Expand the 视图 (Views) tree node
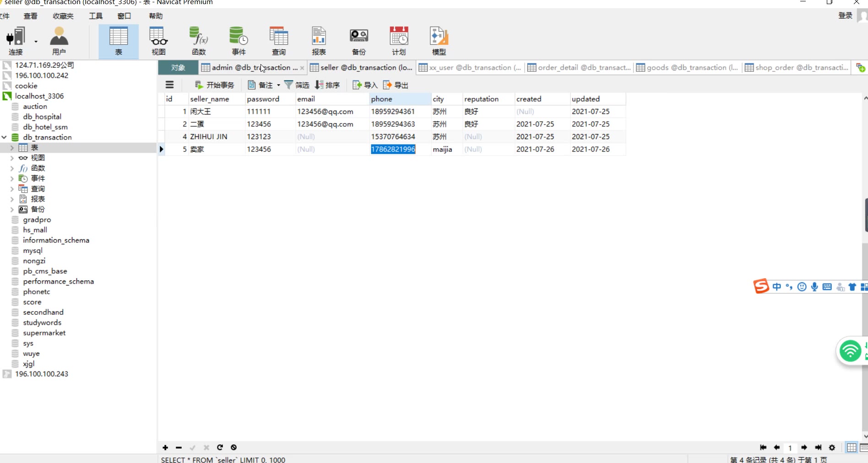 point(12,158)
